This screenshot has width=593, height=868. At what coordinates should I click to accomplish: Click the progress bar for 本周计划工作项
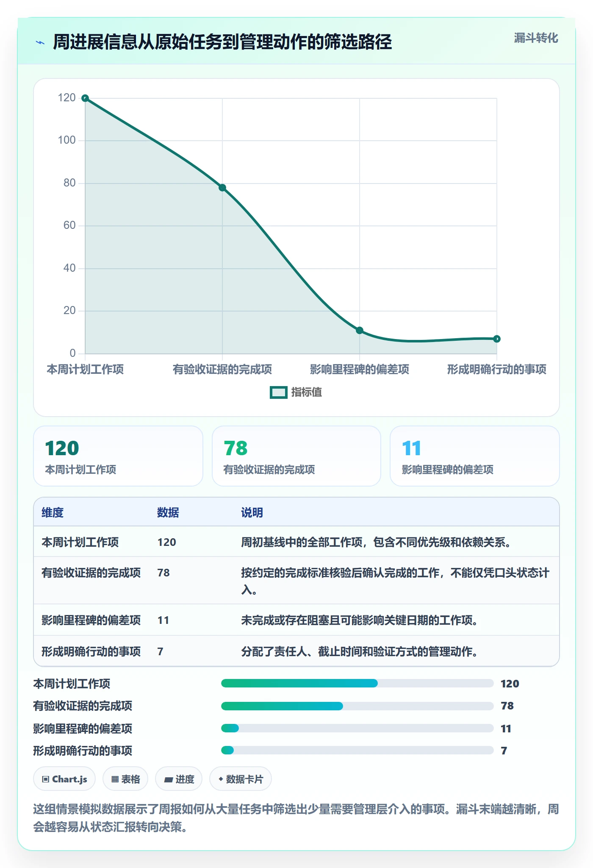pos(357,683)
